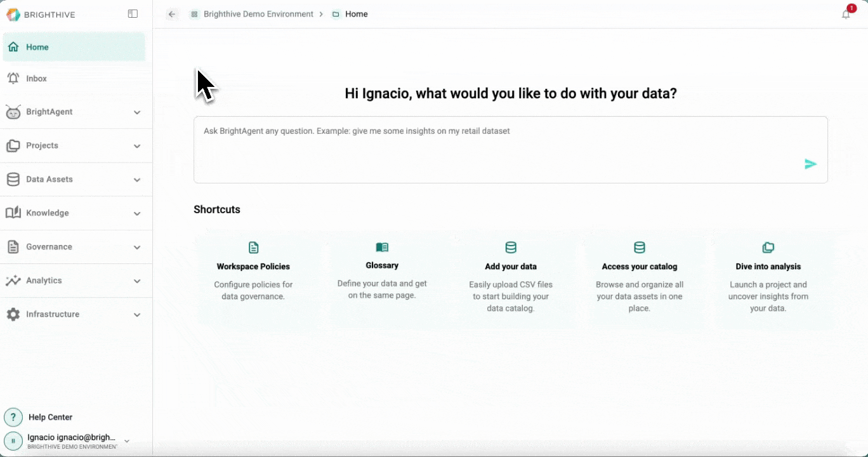This screenshot has height=457, width=868.
Task: Expand the Governance chevron
Action: tap(137, 247)
